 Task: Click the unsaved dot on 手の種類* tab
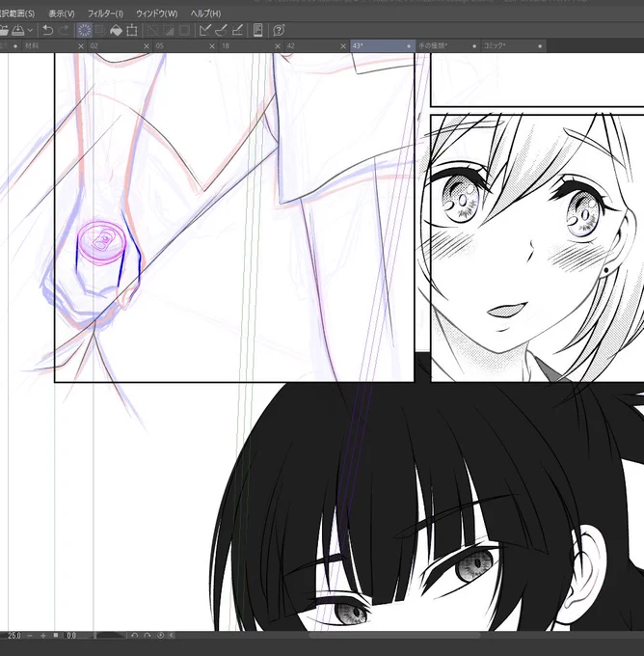(x=474, y=46)
